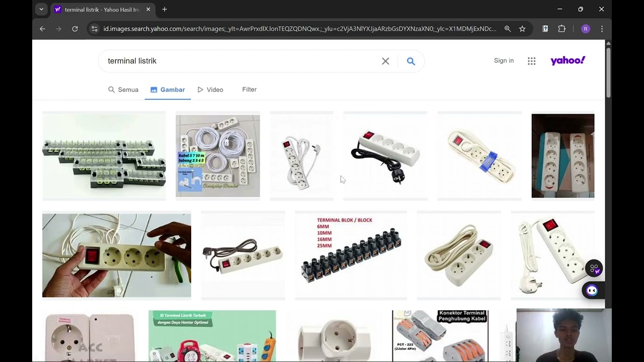Bookmark this page with the star
The width and height of the screenshot is (644, 362).
pos(522,29)
